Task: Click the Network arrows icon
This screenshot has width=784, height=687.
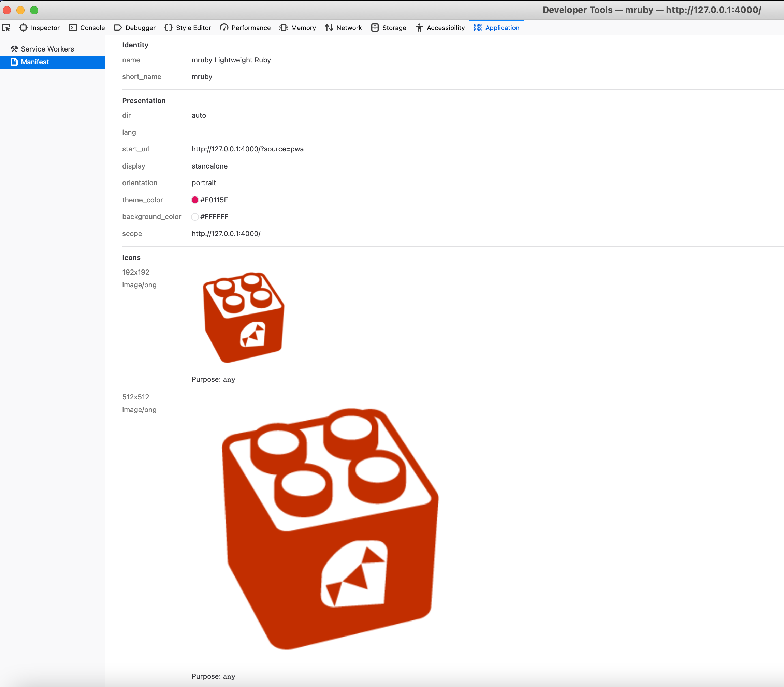Action: [x=329, y=28]
